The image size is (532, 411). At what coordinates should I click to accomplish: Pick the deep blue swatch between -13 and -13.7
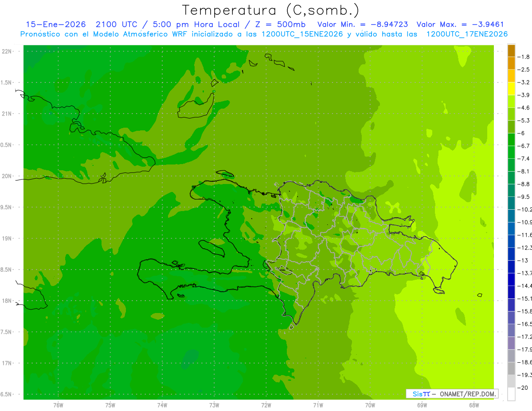click(511, 266)
